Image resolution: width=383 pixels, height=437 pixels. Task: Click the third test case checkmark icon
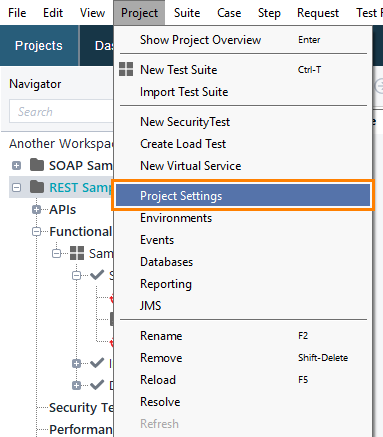coord(97,385)
